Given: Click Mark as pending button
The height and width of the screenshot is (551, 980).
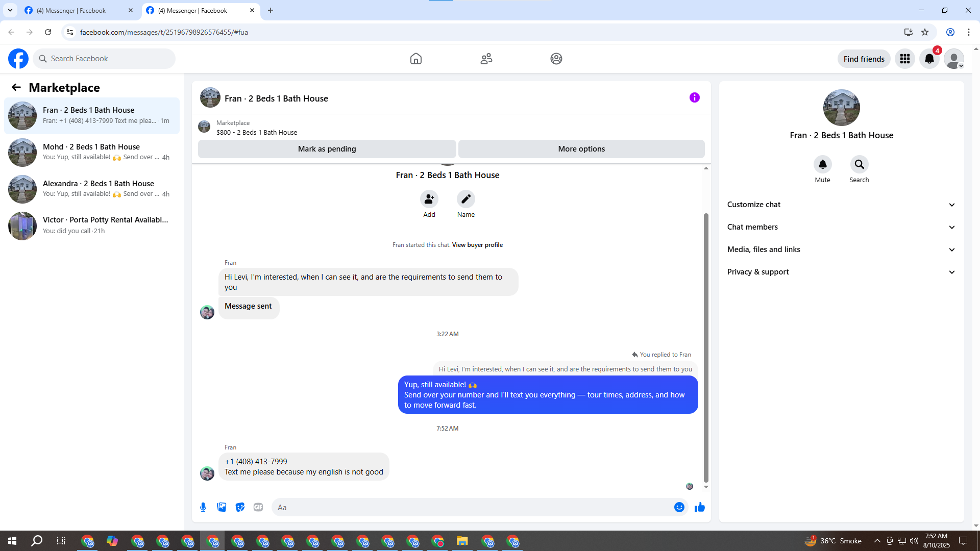Looking at the screenshot, I should click(x=327, y=149).
